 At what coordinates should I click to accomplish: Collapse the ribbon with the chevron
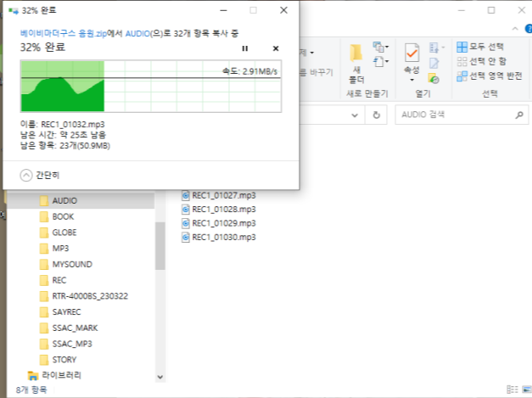pyautogui.click(x=515, y=29)
